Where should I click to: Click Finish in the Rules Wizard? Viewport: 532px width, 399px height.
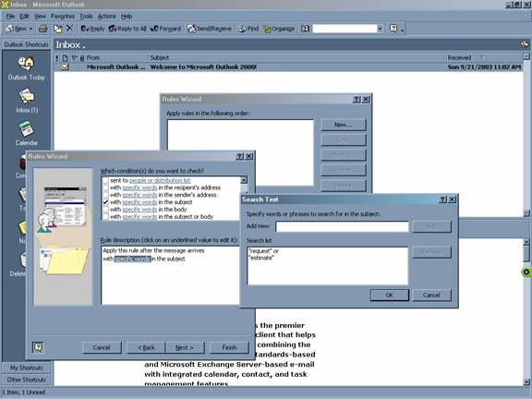229,347
